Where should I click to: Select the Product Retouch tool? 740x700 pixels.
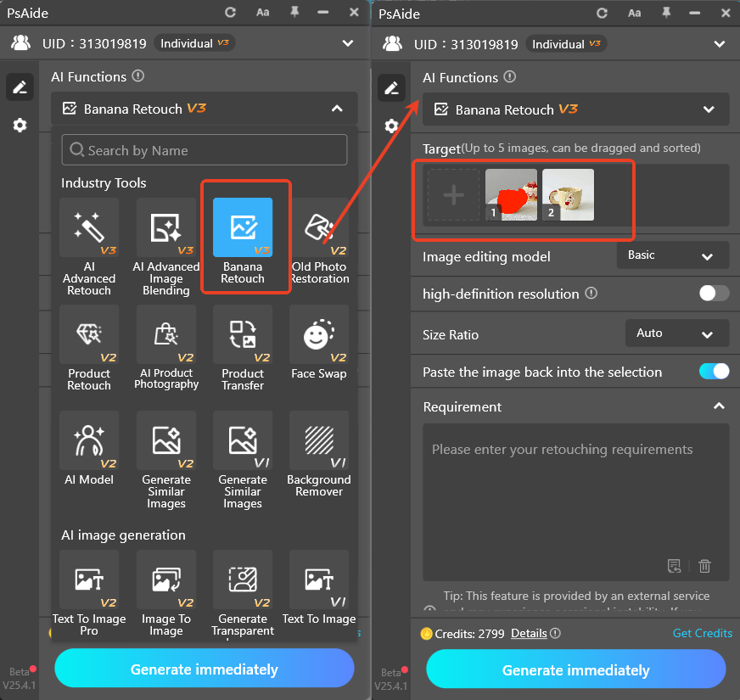point(89,348)
